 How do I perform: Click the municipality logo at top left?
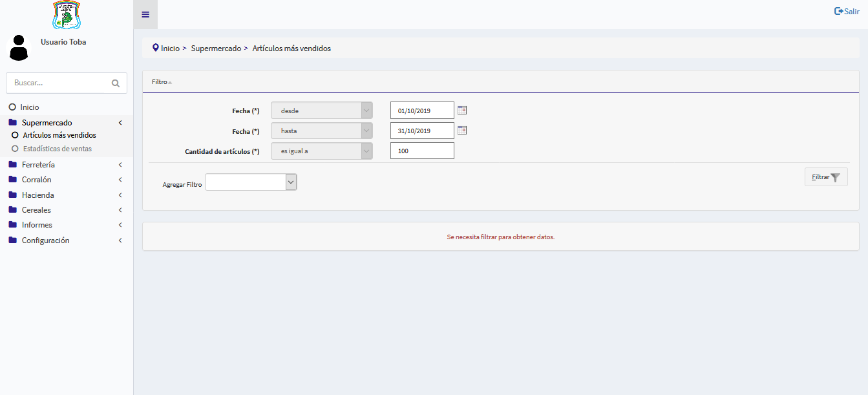[x=67, y=15]
